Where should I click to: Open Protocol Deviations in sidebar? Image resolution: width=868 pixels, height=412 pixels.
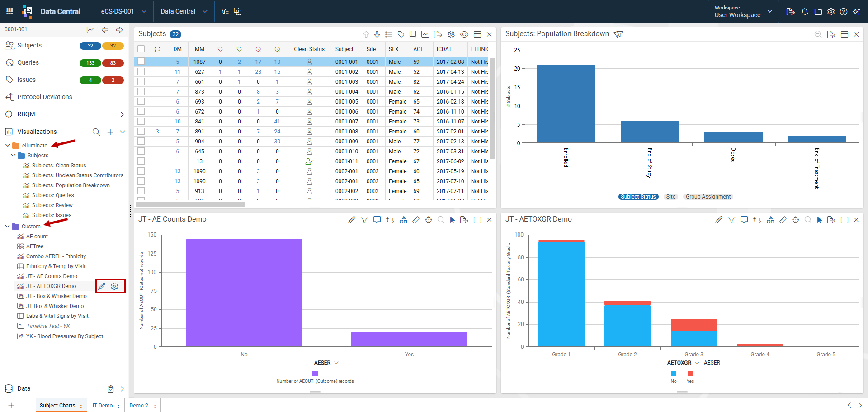click(45, 97)
